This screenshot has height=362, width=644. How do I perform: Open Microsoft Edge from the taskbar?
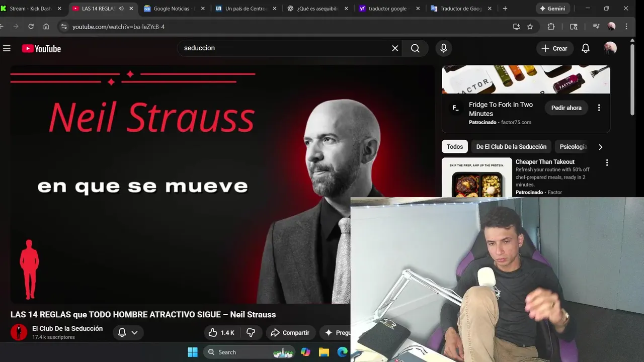point(342,352)
